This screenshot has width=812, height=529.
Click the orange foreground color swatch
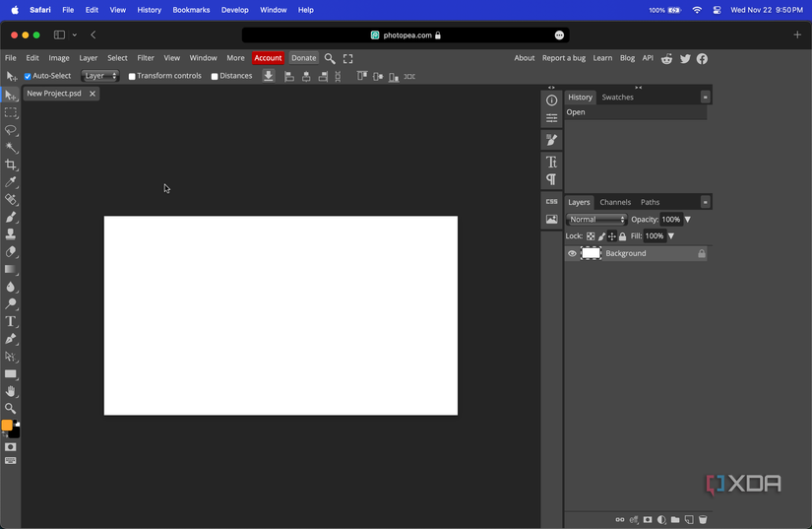click(7, 426)
